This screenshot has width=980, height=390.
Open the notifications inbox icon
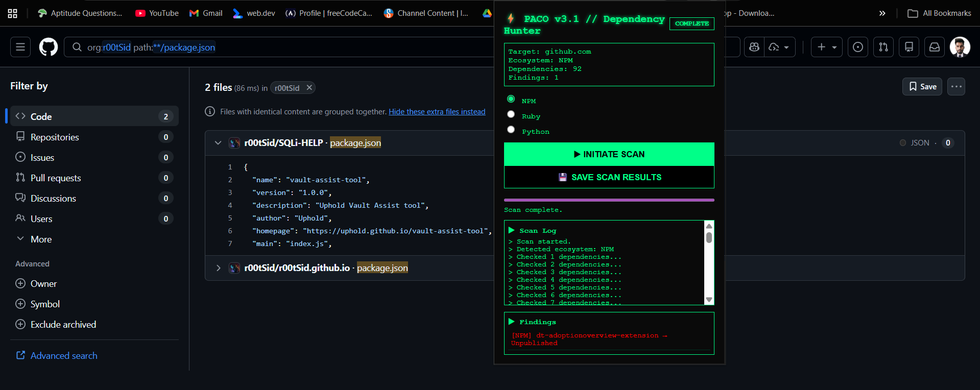[935, 47]
